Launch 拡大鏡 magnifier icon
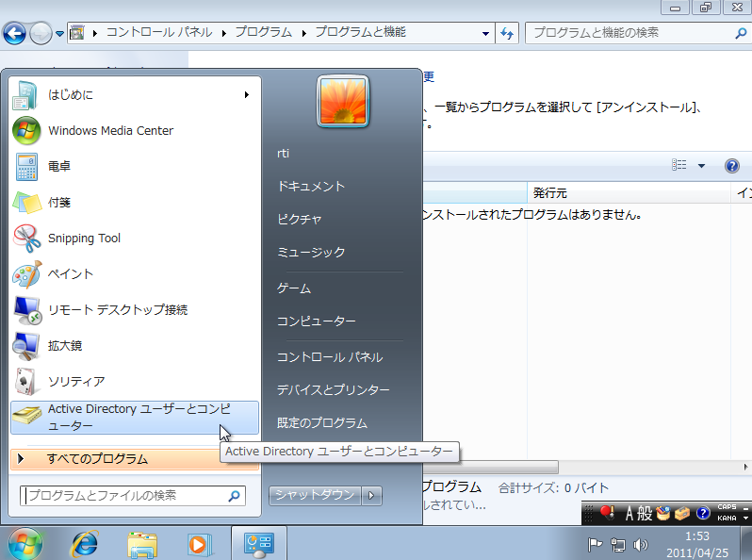This screenshot has width=752, height=560. (26, 345)
